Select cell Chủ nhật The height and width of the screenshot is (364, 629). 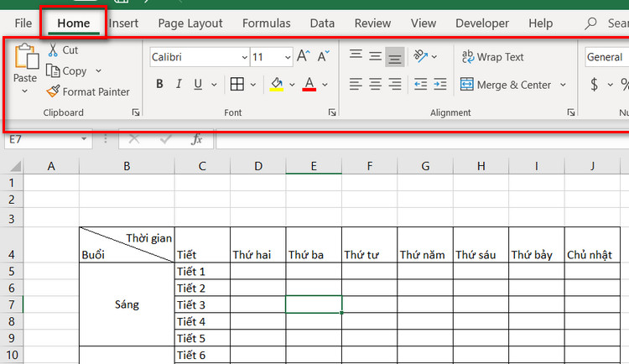click(592, 245)
